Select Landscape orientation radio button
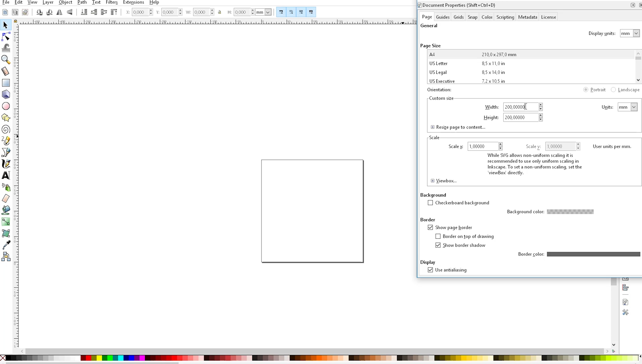The height and width of the screenshot is (364, 642). pos(613,90)
